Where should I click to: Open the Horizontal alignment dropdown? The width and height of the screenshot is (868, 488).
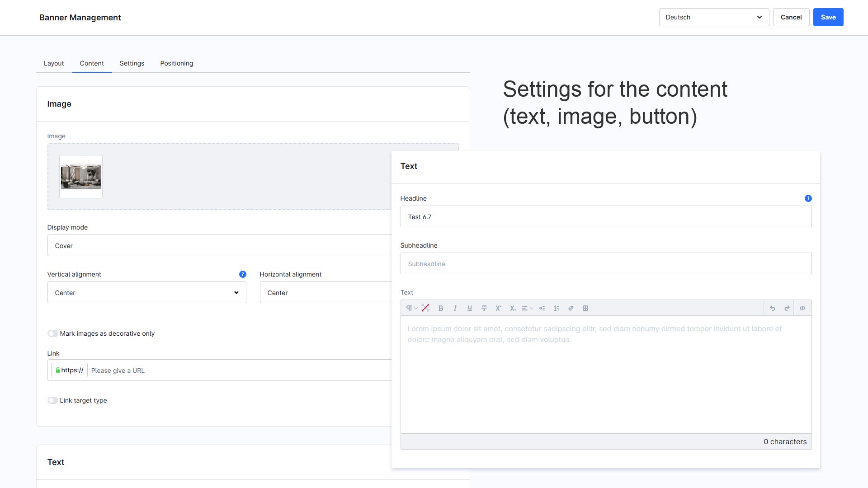pyautogui.click(x=325, y=292)
